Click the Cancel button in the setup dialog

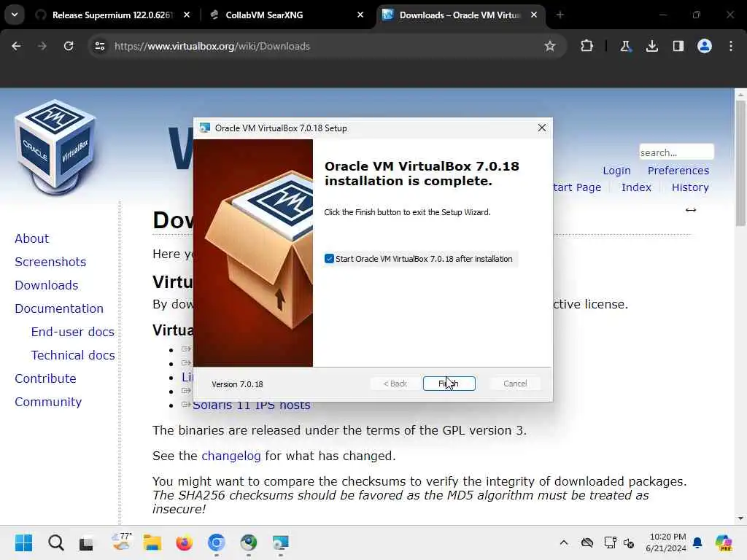point(515,384)
